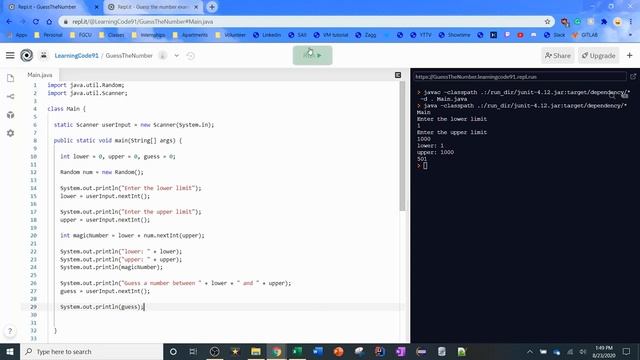
Task: Open the LearningCode91 profile link
Action: [76, 56]
